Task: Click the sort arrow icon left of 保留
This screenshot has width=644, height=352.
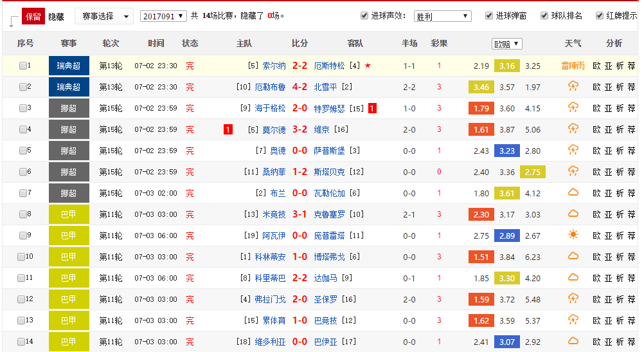Action: 12,22
